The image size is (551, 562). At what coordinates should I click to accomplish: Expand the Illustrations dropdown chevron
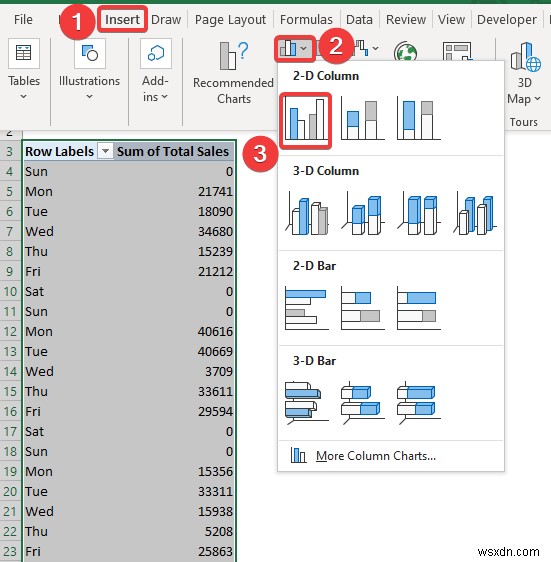click(x=89, y=96)
